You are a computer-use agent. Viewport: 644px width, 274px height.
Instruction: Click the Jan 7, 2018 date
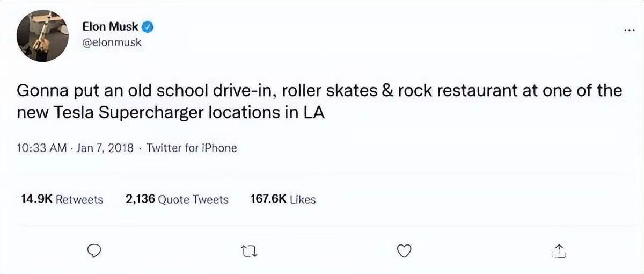tap(105, 148)
